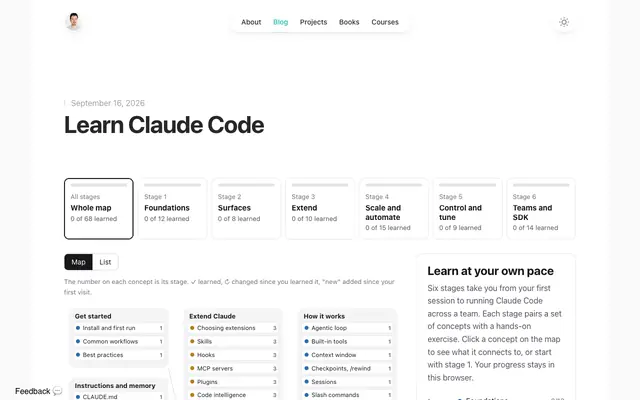Open the MCP servers concept
This screenshot has height=400, width=640.
[233, 369]
